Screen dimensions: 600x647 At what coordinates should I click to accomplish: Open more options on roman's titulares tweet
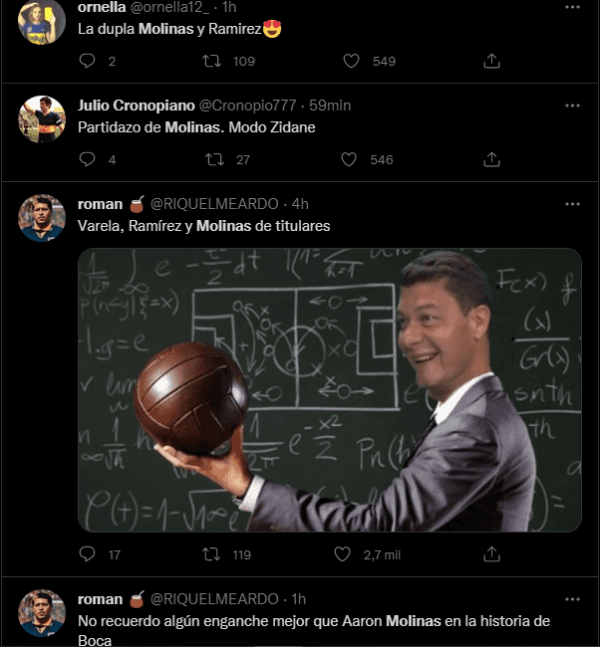[x=572, y=203]
